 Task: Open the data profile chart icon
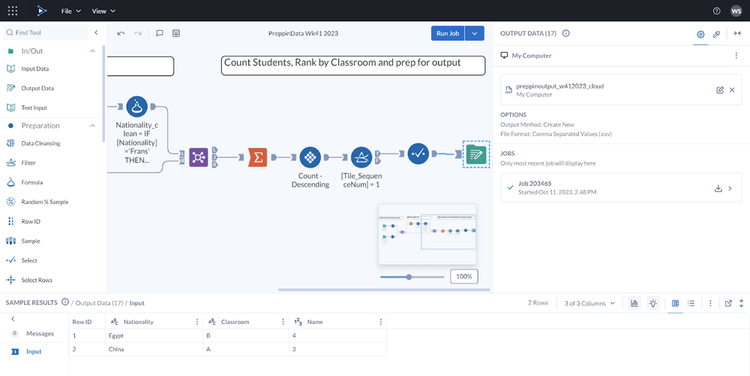click(635, 303)
